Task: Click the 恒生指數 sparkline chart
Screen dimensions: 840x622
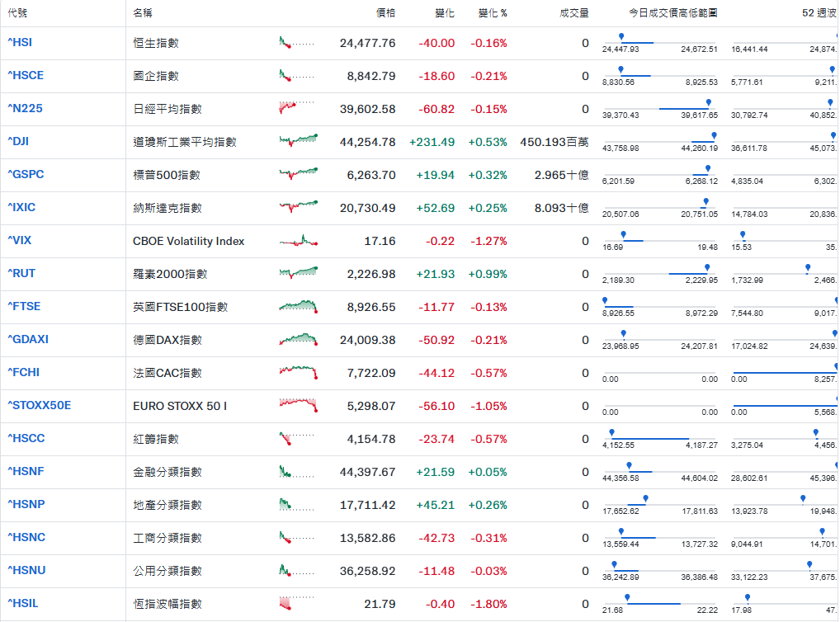Action: click(x=298, y=42)
